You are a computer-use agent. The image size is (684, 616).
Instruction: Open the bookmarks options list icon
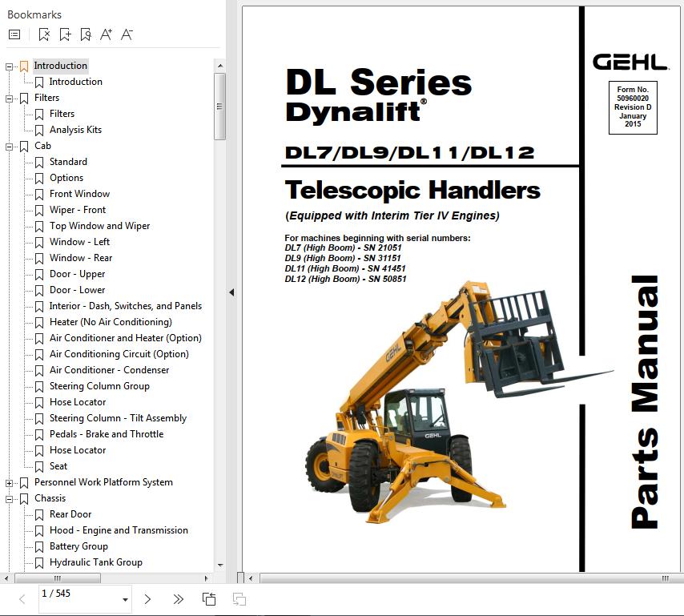click(x=14, y=34)
